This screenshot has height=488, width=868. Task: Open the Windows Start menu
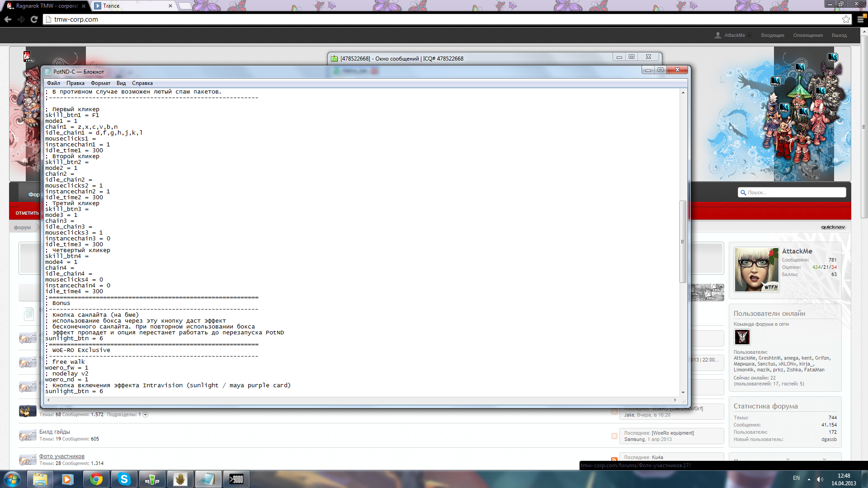pyautogui.click(x=12, y=479)
